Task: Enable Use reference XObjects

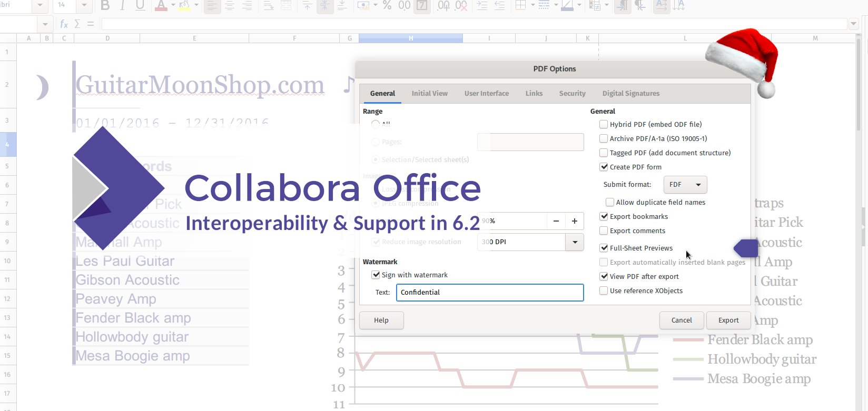Action: pyautogui.click(x=604, y=290)
